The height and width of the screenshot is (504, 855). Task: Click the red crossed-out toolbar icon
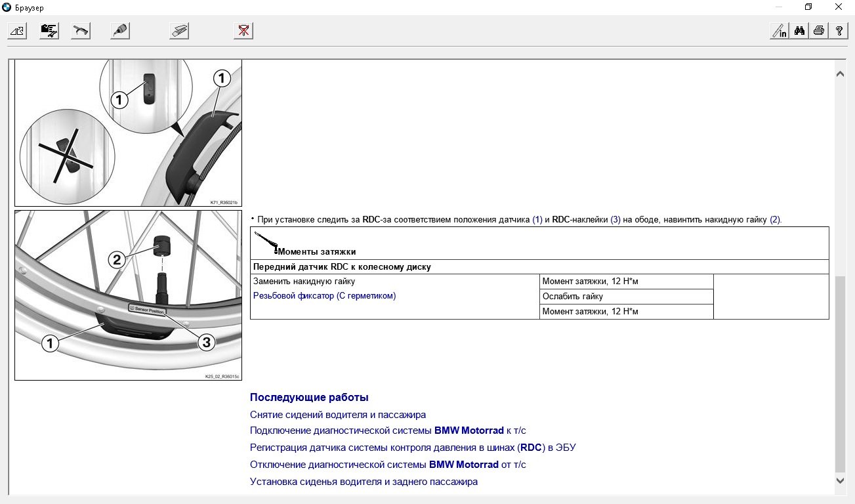243,31
